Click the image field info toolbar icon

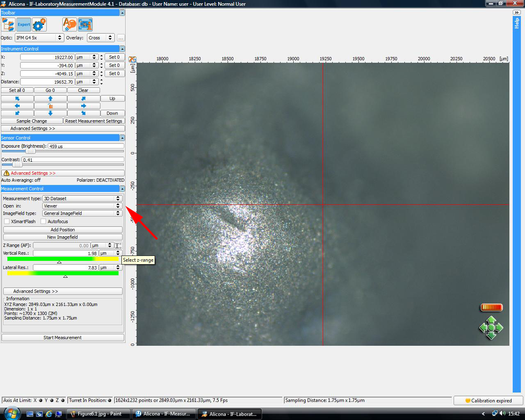click(x=85, y=25)
